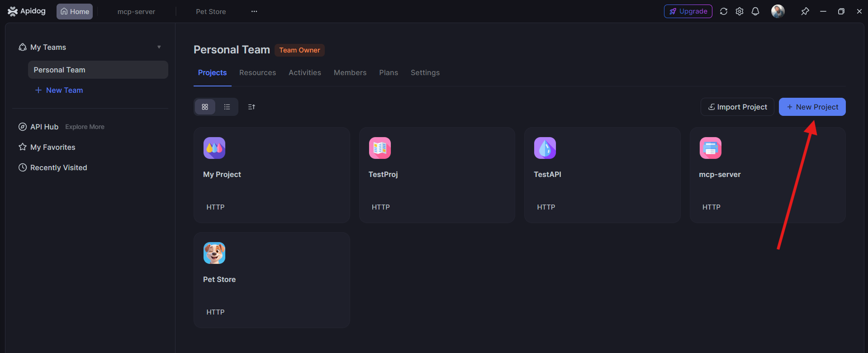Open the mcp-server card title
The width and height of the screenshot is (868, 353).
[720, 174]
